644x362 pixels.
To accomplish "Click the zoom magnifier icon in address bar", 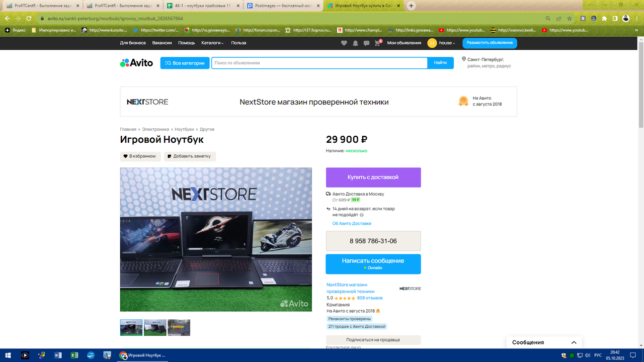I will click(548, 19).
